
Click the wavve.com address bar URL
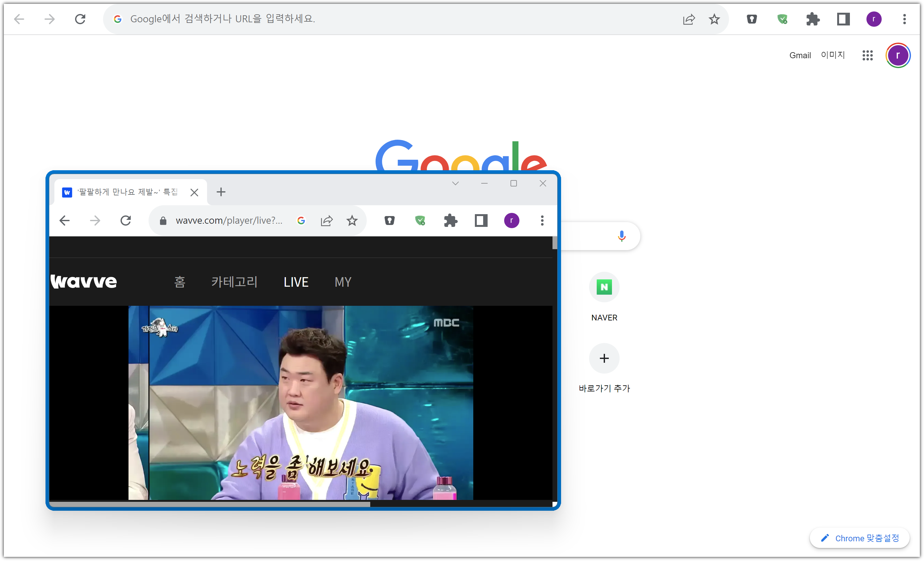tap(229, 221)
